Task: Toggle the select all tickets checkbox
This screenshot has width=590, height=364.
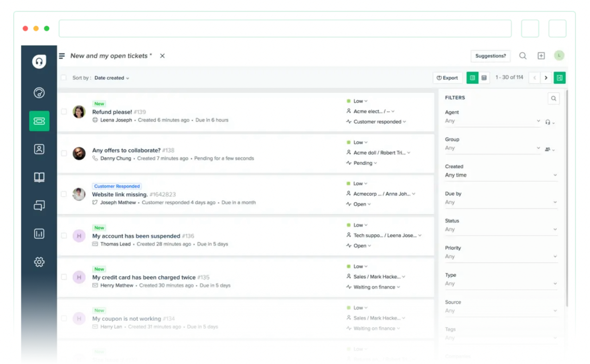Action: 63,78
